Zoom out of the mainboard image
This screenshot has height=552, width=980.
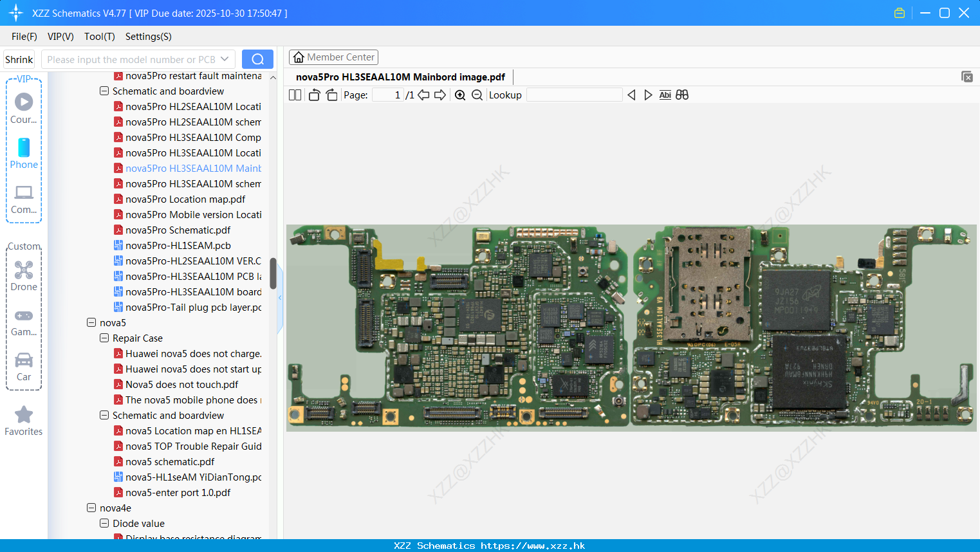coord(477,95)
